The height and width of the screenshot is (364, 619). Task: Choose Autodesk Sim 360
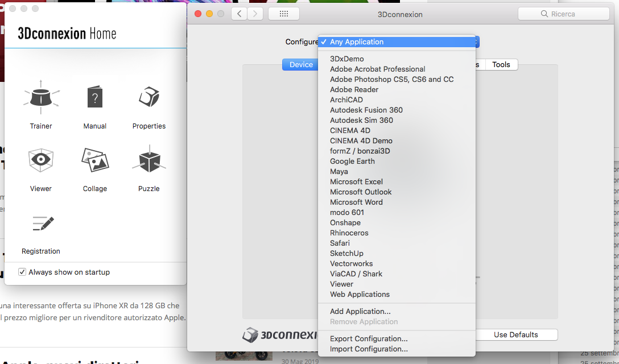pyautogui.click(x=397, y=121)
